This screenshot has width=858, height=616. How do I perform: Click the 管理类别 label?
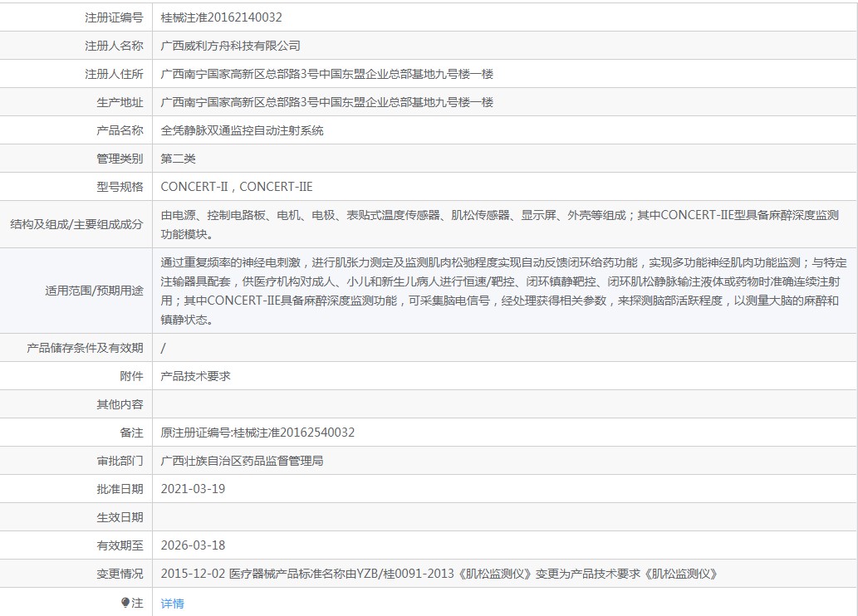[120, 159]
